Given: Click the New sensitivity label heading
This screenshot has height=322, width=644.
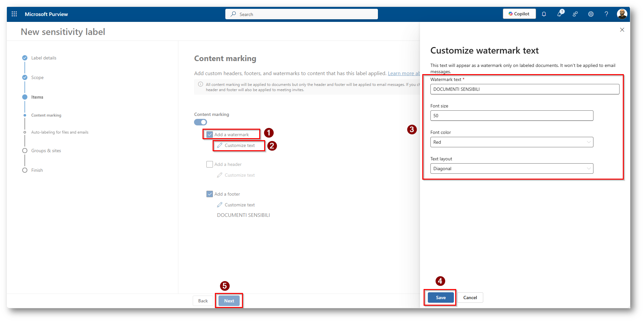Looking at the screenshot, I should pyautogui.click(x=63, y=32).
